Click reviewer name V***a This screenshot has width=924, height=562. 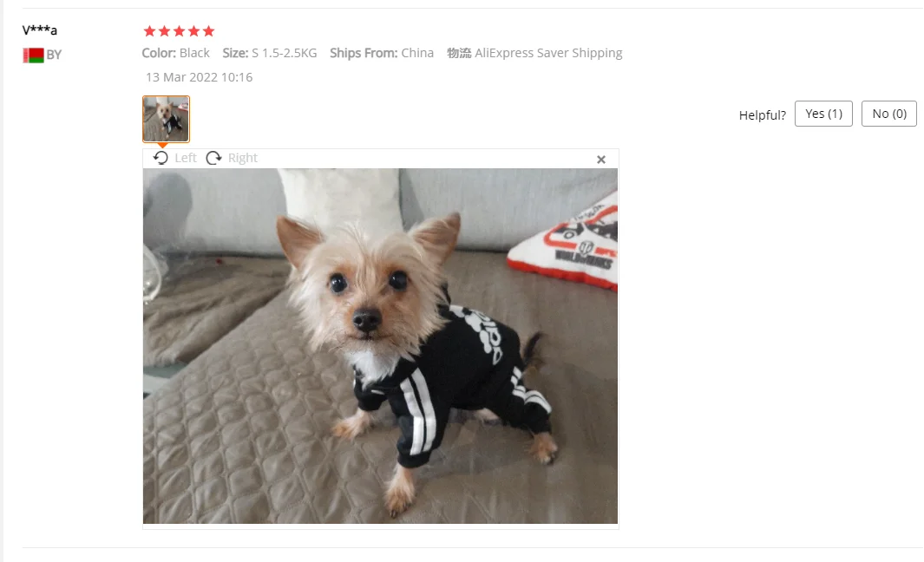[x=40, y=30]
